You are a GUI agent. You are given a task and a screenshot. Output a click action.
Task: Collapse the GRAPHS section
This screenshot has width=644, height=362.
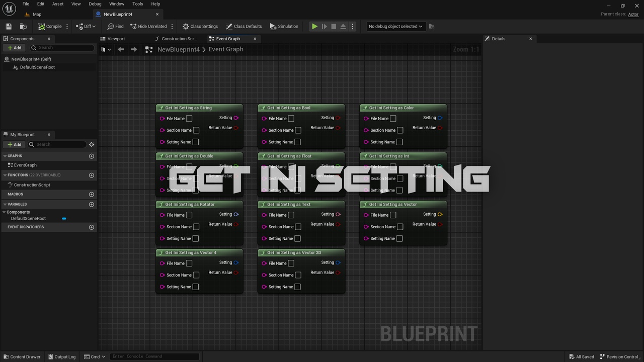click(4, 156)
